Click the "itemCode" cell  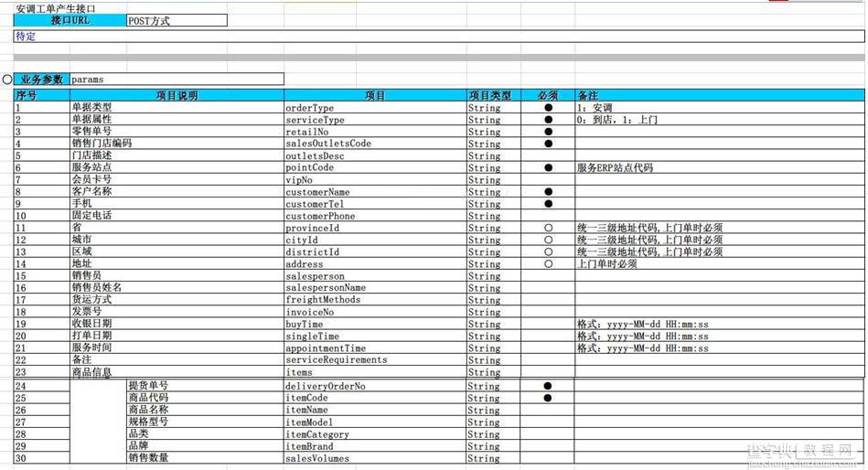click(x=375, y=398)
